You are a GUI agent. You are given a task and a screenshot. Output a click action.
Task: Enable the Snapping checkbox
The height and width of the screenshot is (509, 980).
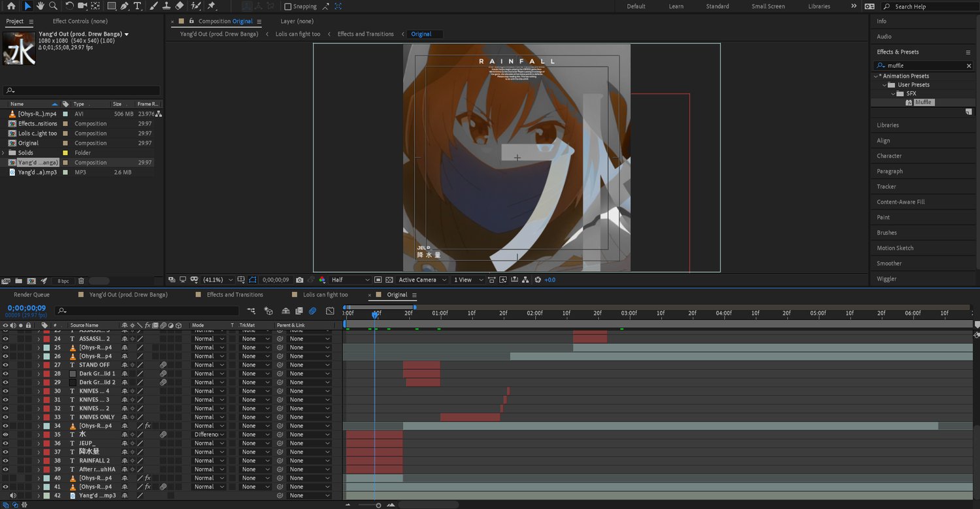pos(288,7)
